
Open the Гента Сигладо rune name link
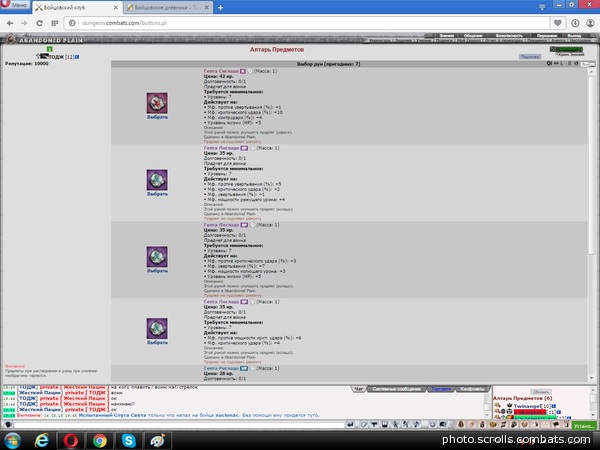click(221, 71)
